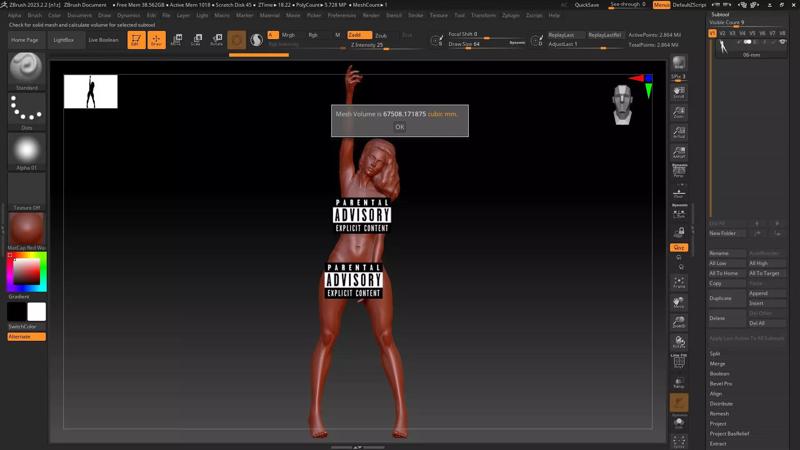Open the Preferences menu
Image resolution: width=800 pixels, height=450 pixels.
(341, 16)
